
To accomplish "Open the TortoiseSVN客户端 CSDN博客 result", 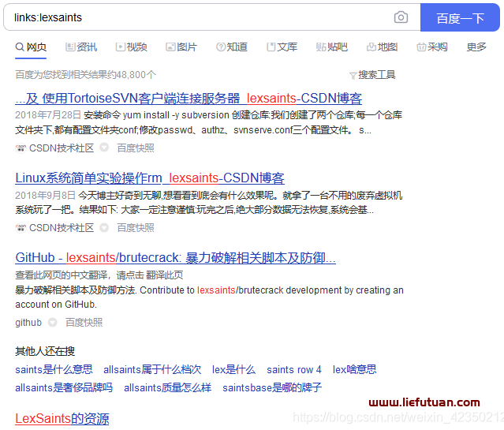I will (189, 99).
